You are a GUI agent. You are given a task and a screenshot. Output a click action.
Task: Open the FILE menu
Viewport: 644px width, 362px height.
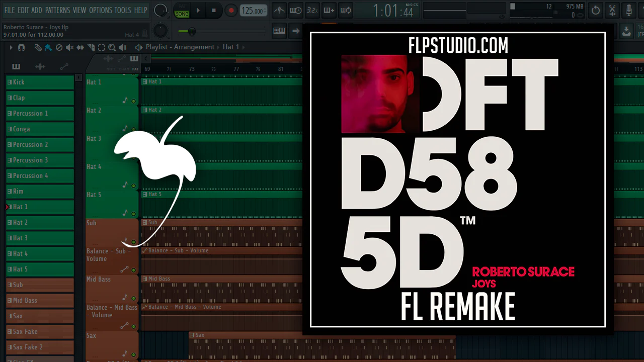pyautogui.click(x=9, y=10)
